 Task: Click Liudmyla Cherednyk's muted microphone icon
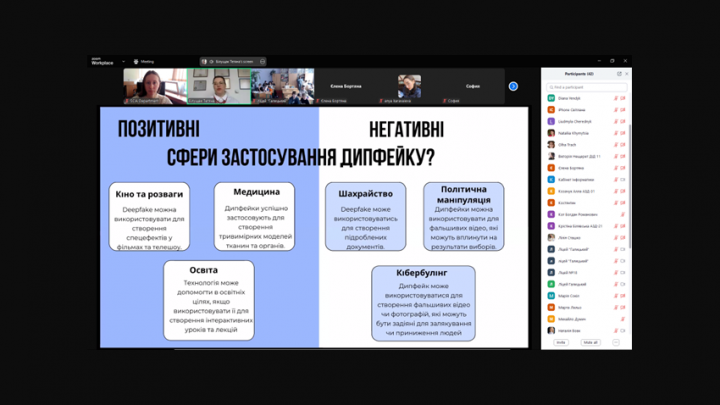(616, 122)
